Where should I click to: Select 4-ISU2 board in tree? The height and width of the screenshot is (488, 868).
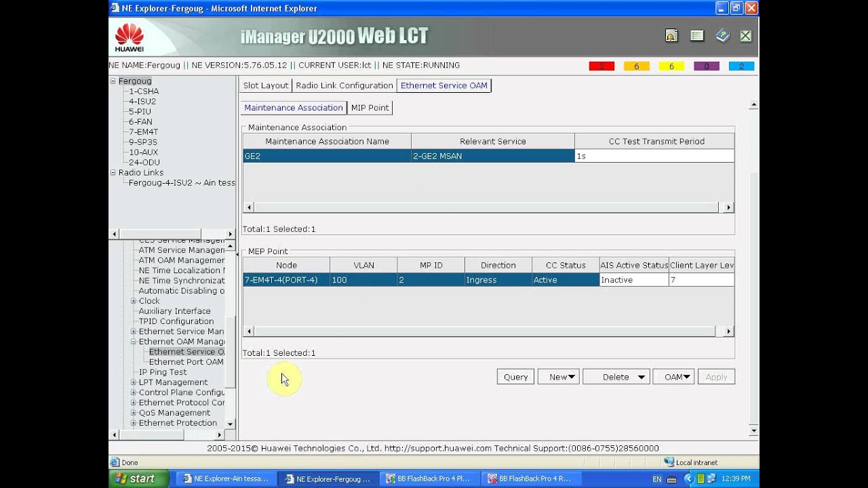pyautogui.click(x=142, y=101)
